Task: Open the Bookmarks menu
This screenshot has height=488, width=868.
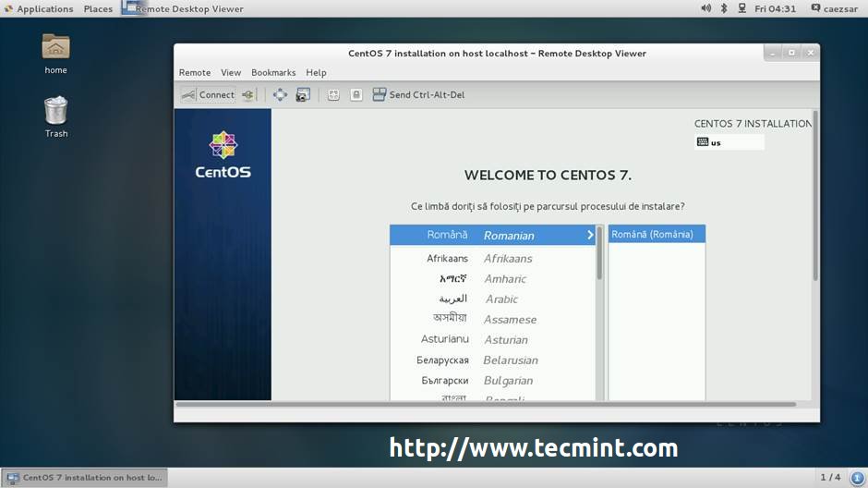Action: pos(273,73)
